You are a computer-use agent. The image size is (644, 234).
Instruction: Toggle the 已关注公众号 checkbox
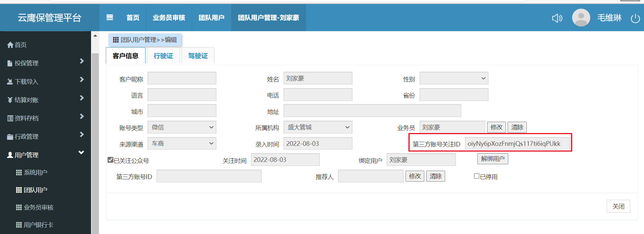coord(110,160)
